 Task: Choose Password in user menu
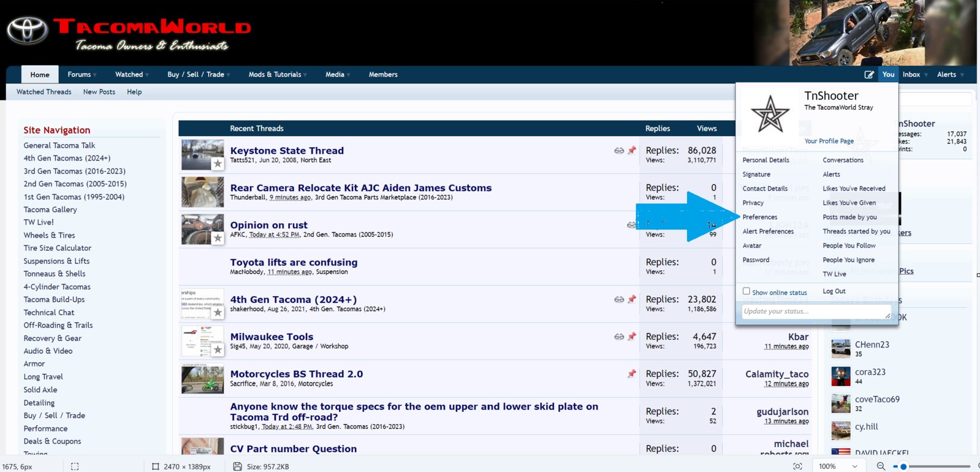pos(756,260)
